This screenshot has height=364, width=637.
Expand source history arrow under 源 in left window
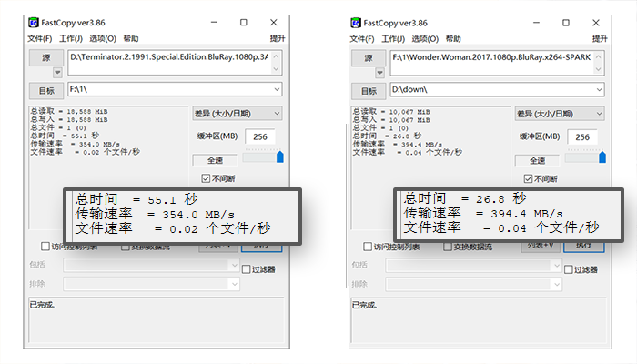coord(57,72)
